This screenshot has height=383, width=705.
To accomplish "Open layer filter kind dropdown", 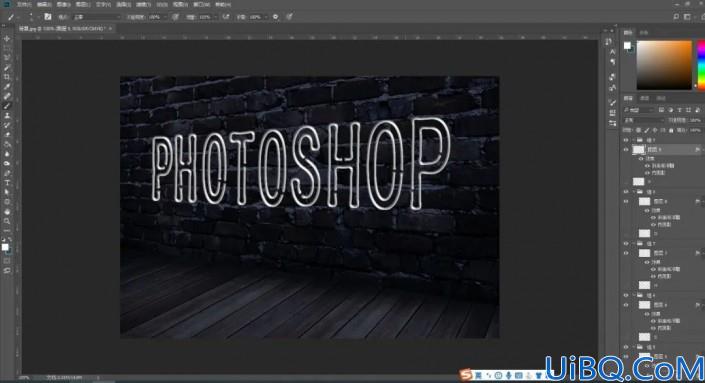I will [638, 110].
